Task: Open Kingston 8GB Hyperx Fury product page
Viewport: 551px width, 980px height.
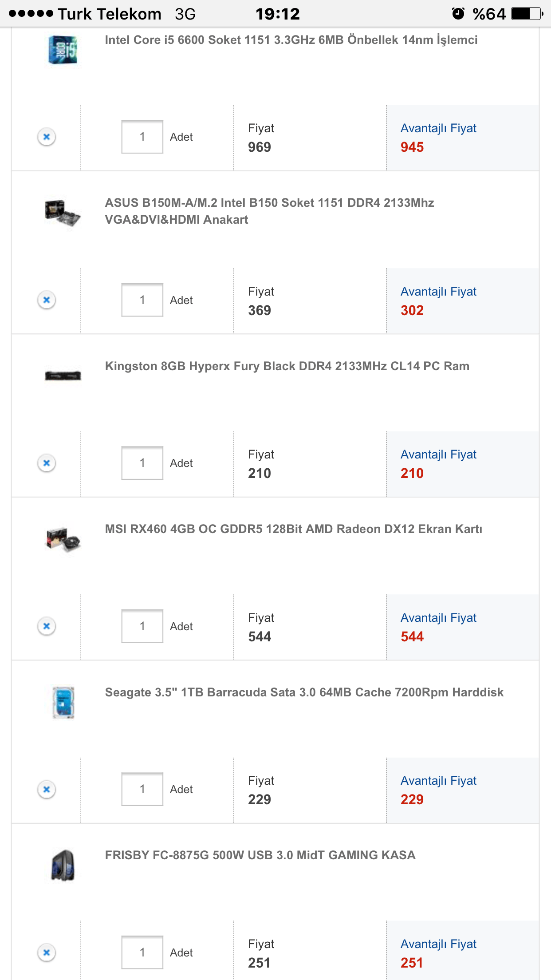Action: pos(287,366)
